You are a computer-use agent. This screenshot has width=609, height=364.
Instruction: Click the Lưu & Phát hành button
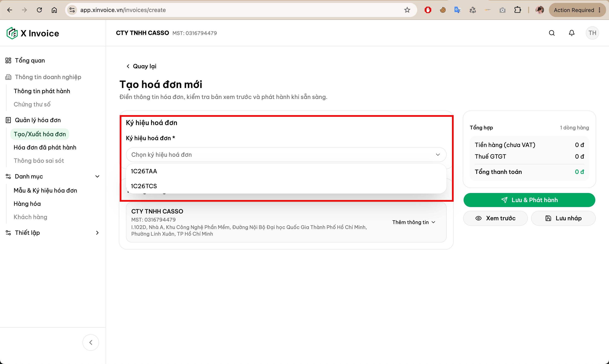coord(529,200)
